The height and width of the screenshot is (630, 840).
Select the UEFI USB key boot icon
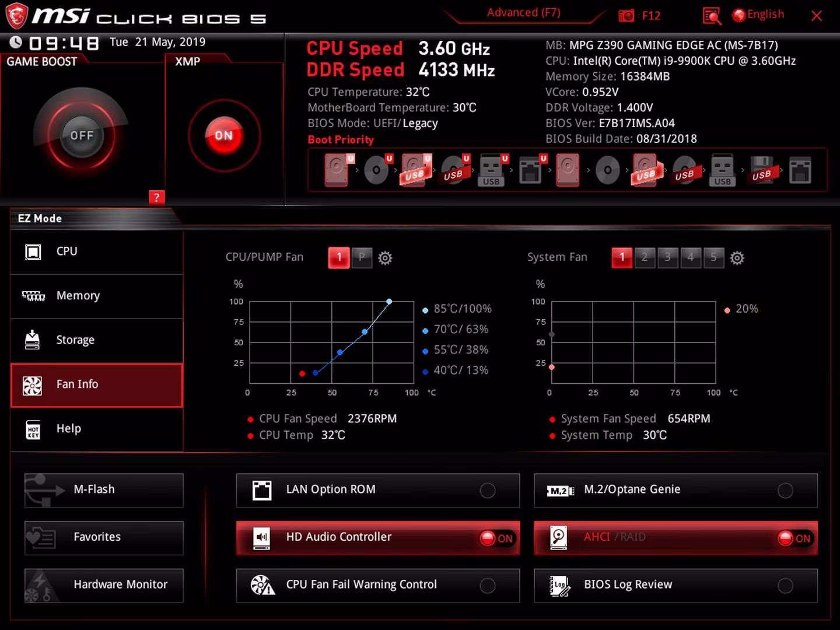coord(492,170)
